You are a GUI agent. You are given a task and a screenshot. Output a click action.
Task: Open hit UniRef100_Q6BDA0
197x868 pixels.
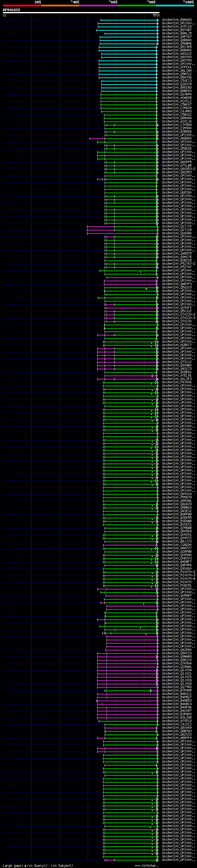pos(177,40)
